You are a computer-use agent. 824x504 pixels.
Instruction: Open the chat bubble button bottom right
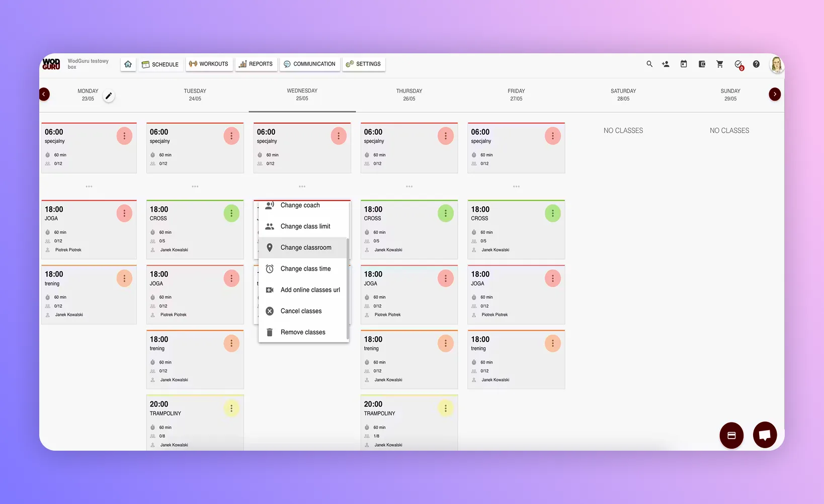[x=765, y=435]
